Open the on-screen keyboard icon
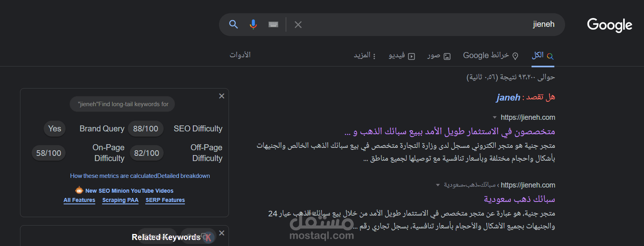This screenshot has width=644, height=246. click(273, 24)
